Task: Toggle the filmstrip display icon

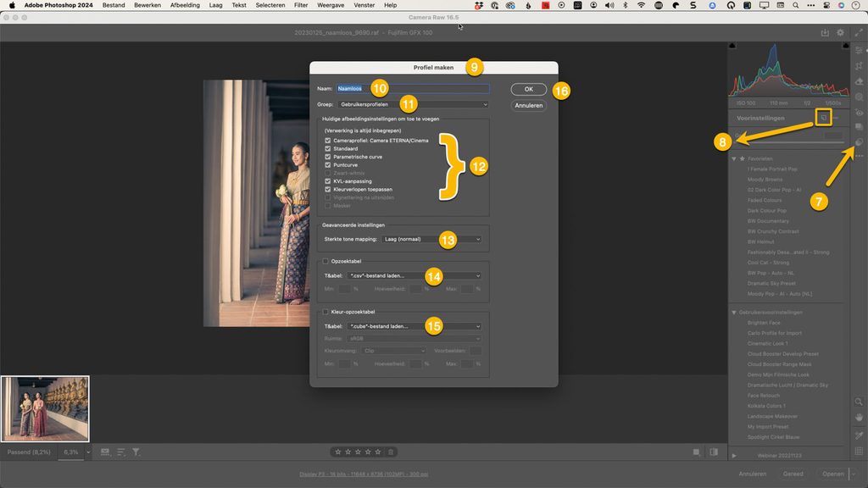Action: 105,452
